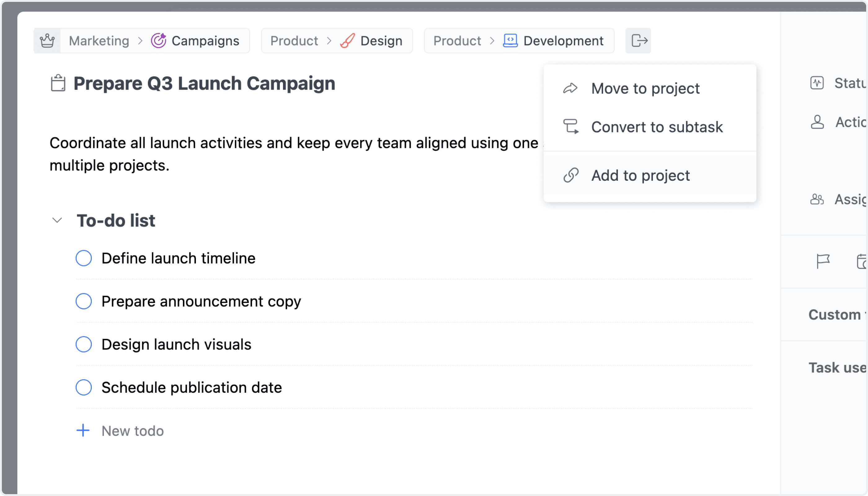Click the Custom fields heading in sidebar
Image resolution: width=868 pixels, height=496 pixels.
(x=837, y=315)
